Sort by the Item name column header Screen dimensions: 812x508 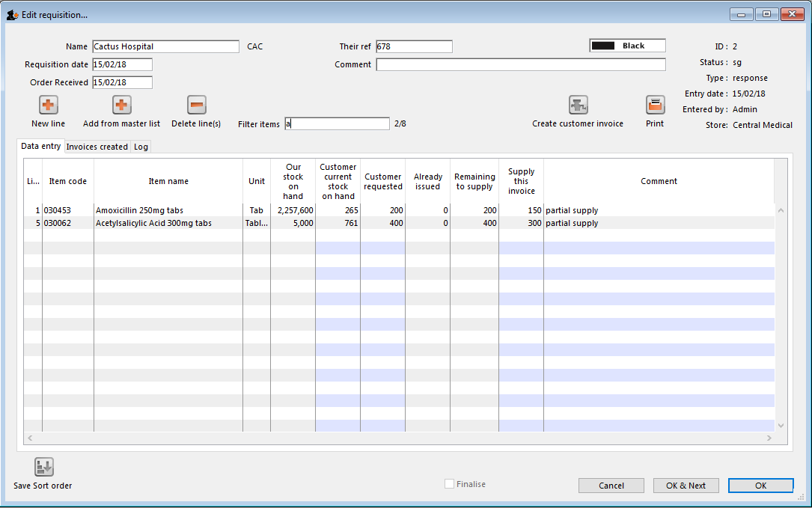click(x=168, y=181)
